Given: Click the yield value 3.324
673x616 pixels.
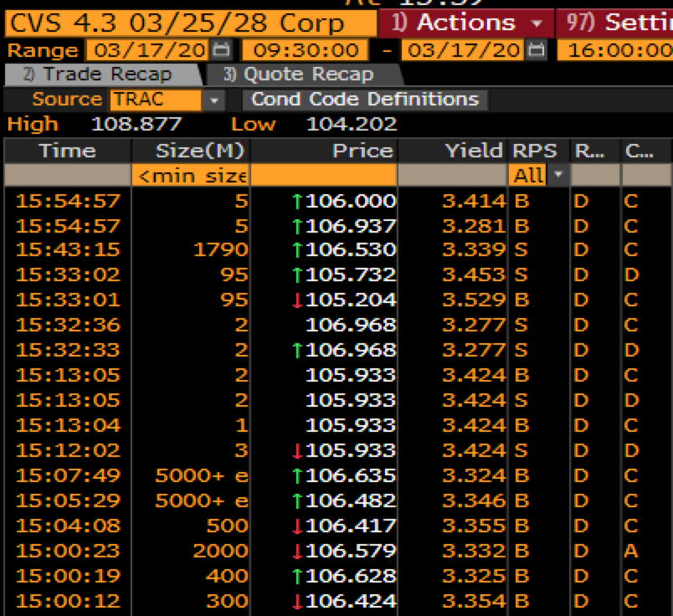Looking at the screenshot, I should 474,475.
